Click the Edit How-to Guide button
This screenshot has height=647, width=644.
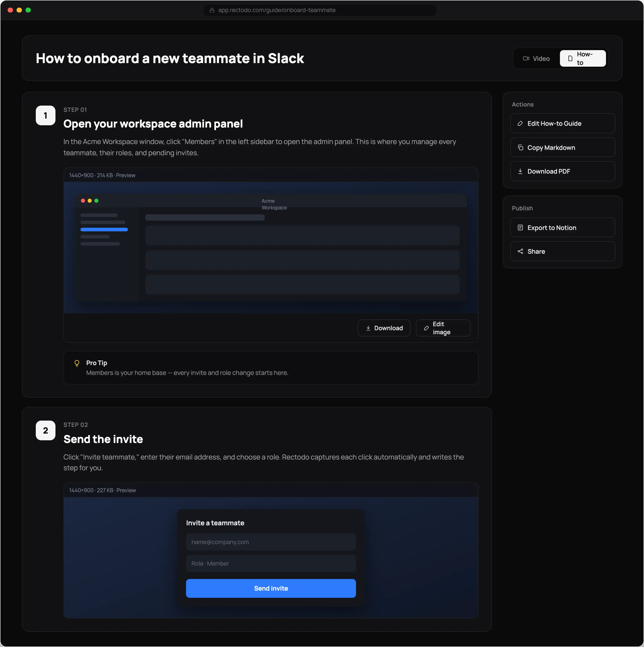[562, 123]
